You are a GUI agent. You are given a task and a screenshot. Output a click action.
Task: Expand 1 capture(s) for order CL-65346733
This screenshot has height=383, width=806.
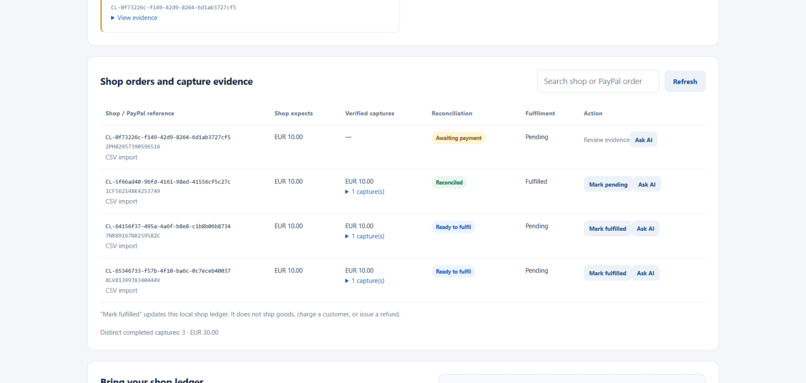[x=365, y=281]
